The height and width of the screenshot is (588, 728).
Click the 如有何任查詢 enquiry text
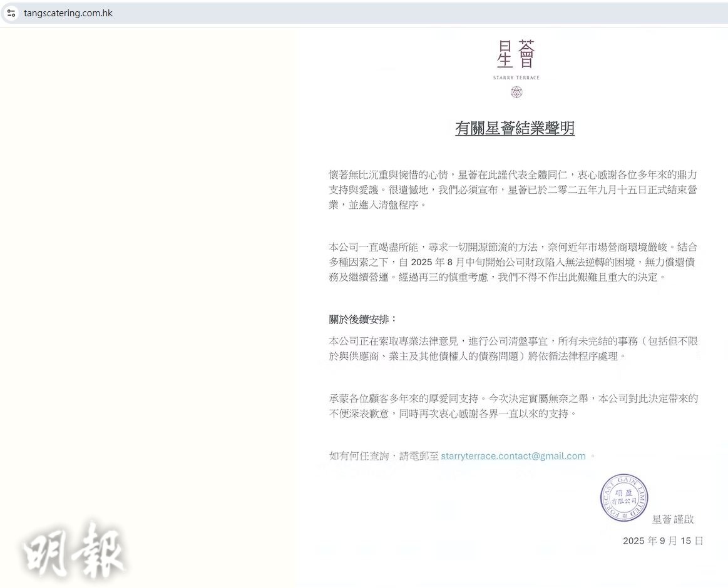[384, 456]
